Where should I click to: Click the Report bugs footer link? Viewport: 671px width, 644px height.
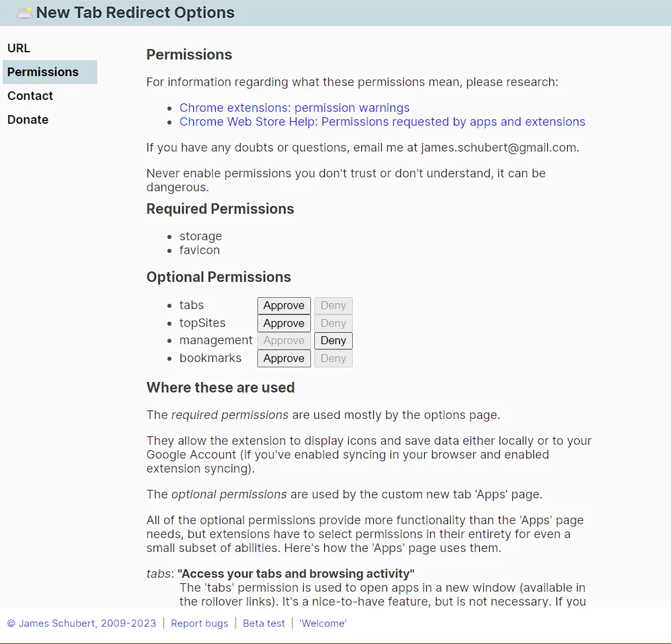[x=199, y=623]
